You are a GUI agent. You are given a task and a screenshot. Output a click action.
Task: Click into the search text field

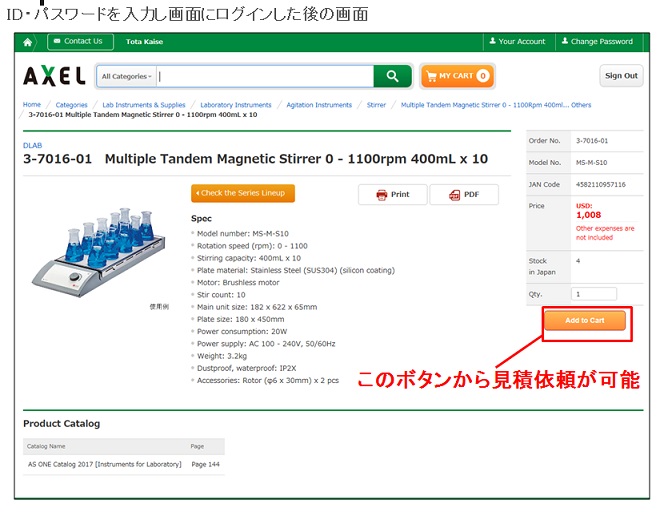pyautogui.click(x=265, y=76)
